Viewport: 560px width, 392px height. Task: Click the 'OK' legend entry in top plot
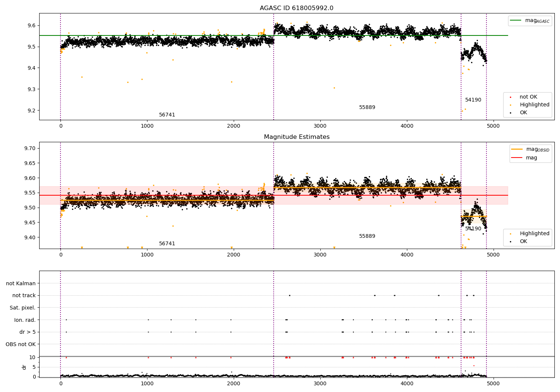click(x=523, y=113)
